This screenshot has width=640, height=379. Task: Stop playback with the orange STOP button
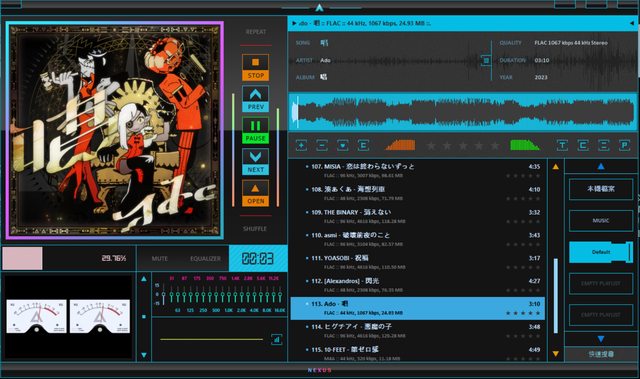(x=256, y=67)
